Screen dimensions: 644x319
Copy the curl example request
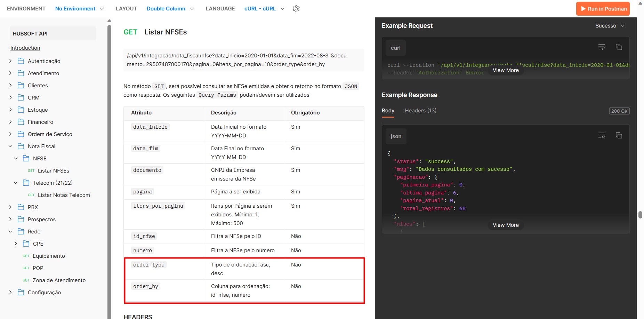click(x=619, y=47)
